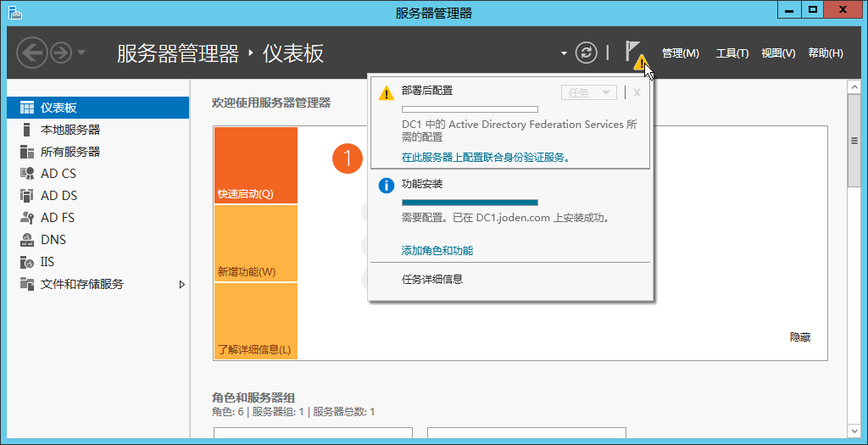Select 所有服务器 in the sidebar
Image resolution: width=868 pixels, height=445 pixels.
tap(98, 152)
